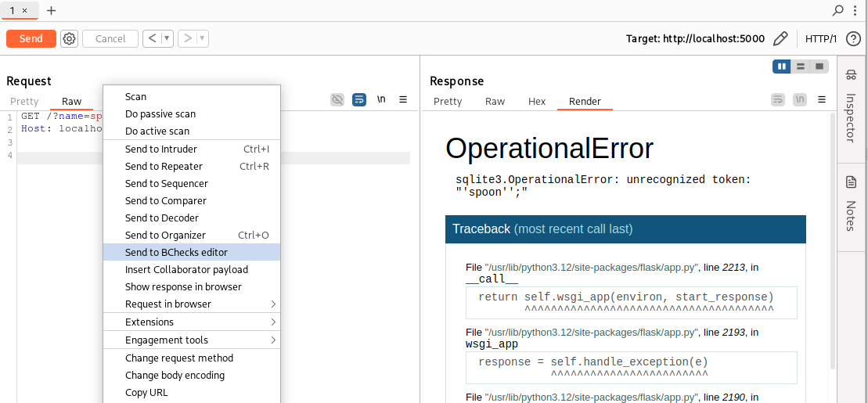Switch to the Hex response tab
Image resolution: width=868 pixels, height=403 pixels.
[x=537, y=101]
